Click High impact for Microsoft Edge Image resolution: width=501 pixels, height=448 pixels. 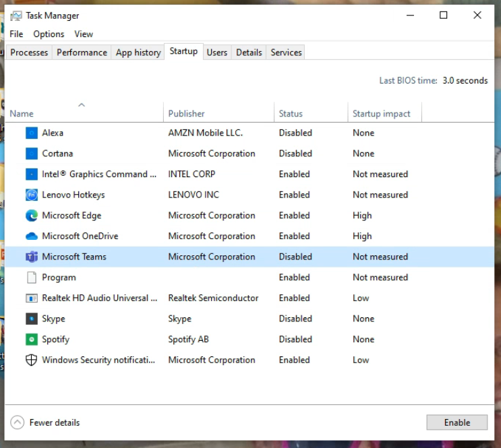[362, 216]
